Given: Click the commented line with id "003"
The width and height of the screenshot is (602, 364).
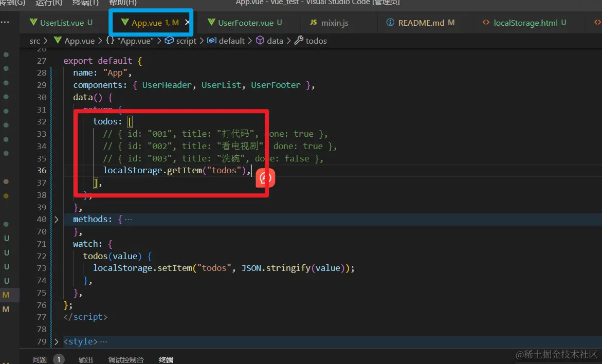Looking at the screenshot, I should tap(213, 158).
